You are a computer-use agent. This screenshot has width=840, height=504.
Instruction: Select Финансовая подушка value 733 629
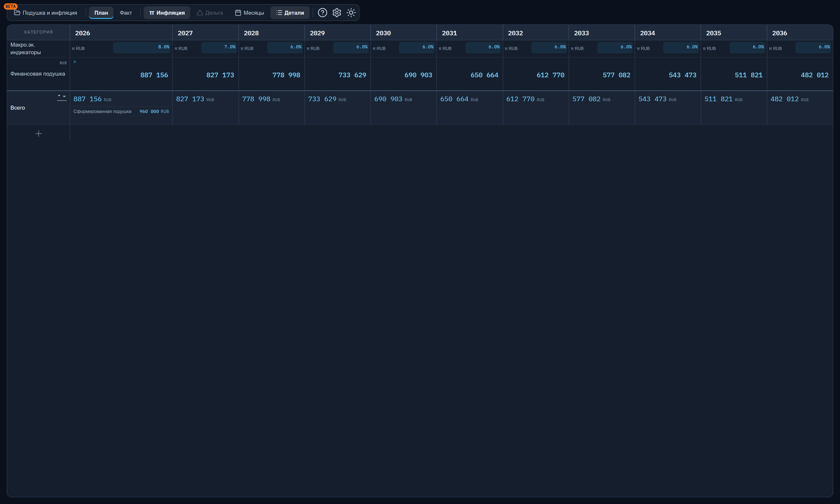pos(352,75)
